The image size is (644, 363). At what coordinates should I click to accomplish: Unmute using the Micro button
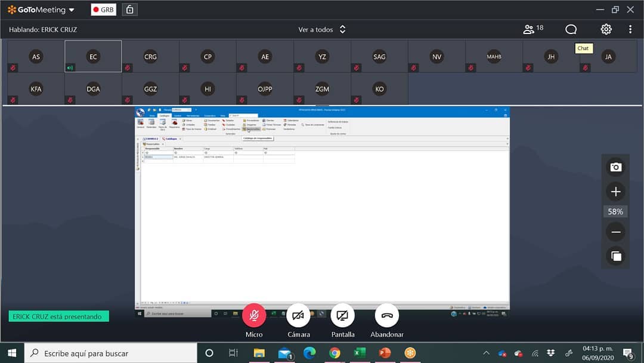pyautogui.click(x=254, y=316)
